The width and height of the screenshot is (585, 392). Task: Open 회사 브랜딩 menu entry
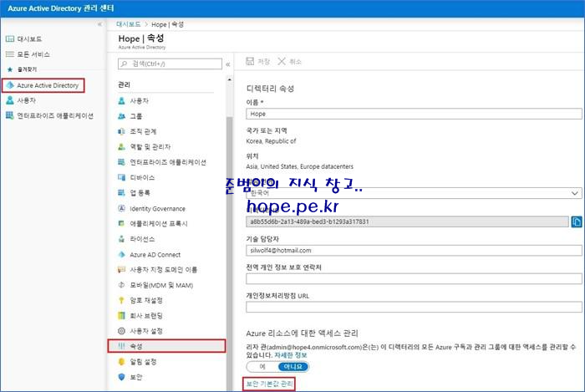coord(140,316)
